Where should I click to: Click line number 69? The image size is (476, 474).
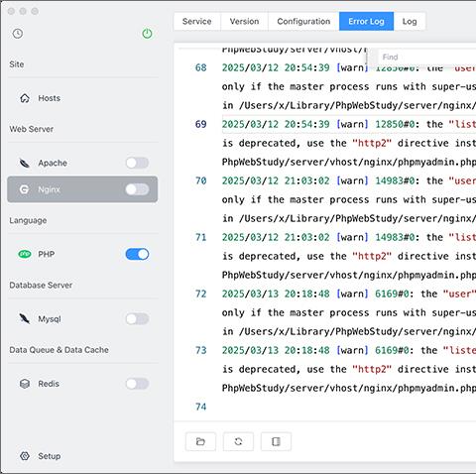(201, 124)
